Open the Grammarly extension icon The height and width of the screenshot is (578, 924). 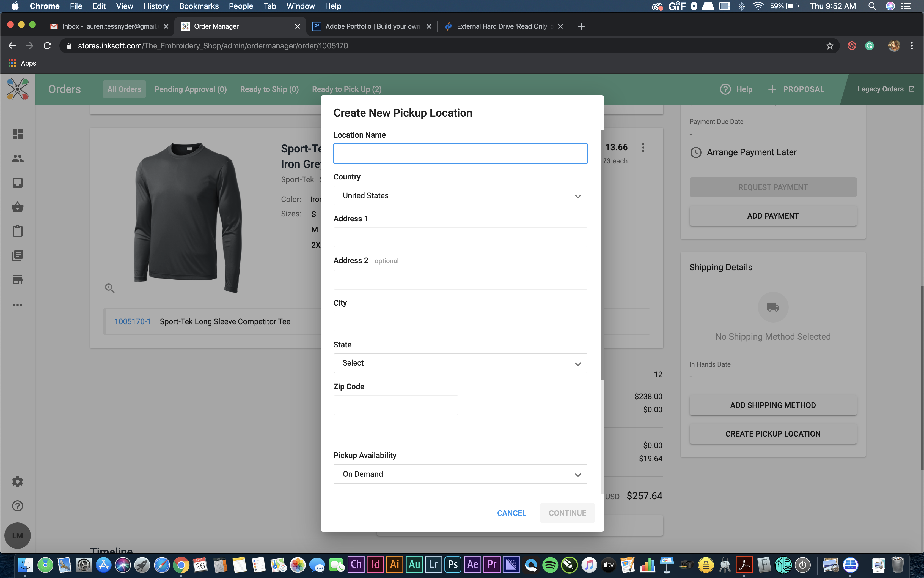pyautogui.click(x=869, y=46)
